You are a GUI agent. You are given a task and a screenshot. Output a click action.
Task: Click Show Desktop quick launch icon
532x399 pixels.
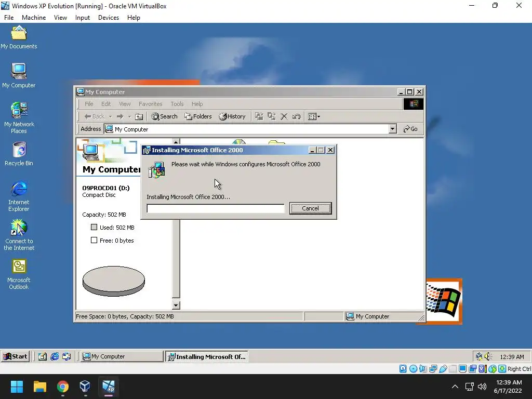43,356
